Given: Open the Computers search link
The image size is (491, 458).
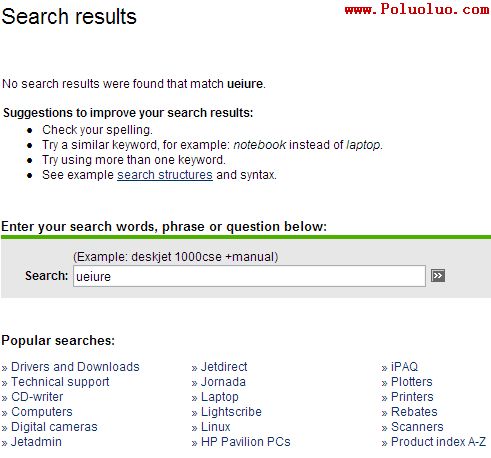Looking at the screenshot, I should (x=42, y=412).
